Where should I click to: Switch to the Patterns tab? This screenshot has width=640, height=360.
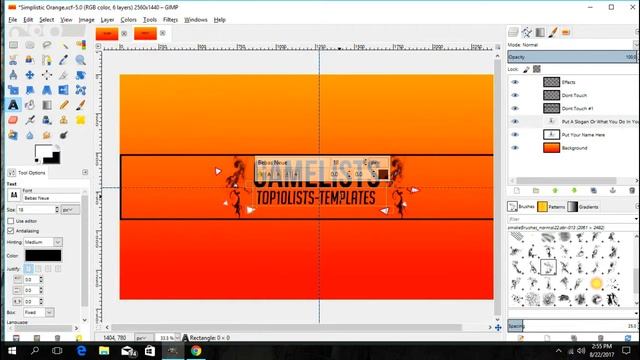[551, 207]
